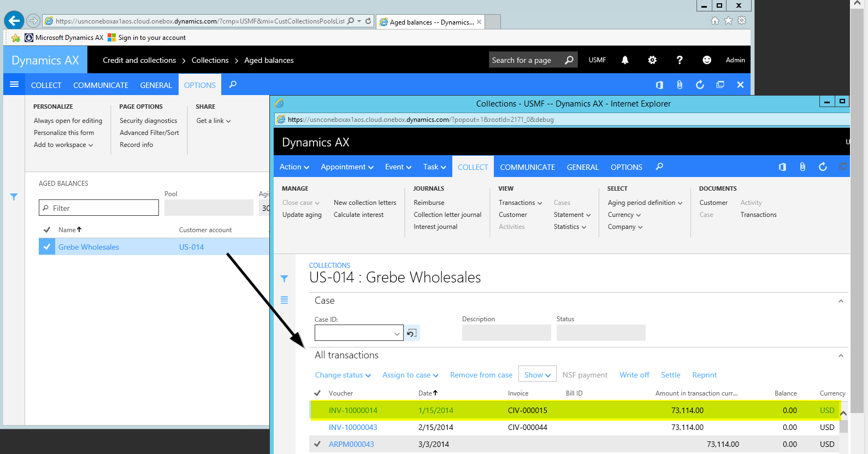Switch to the COMMUNICATE tab in Collections
The width and height of the screenshot is (868, 454).
pos(527,167)
